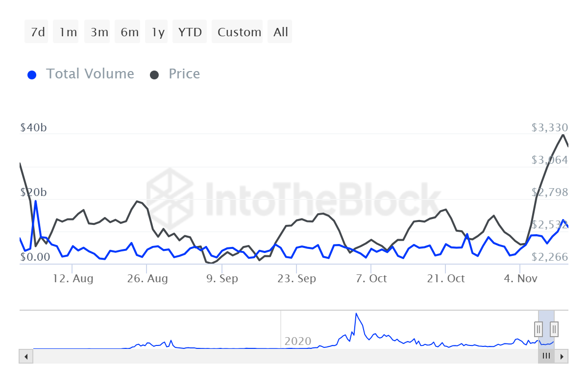Toggle the Total Volume series label
The image size is (588, 392).
pos(90,74)
